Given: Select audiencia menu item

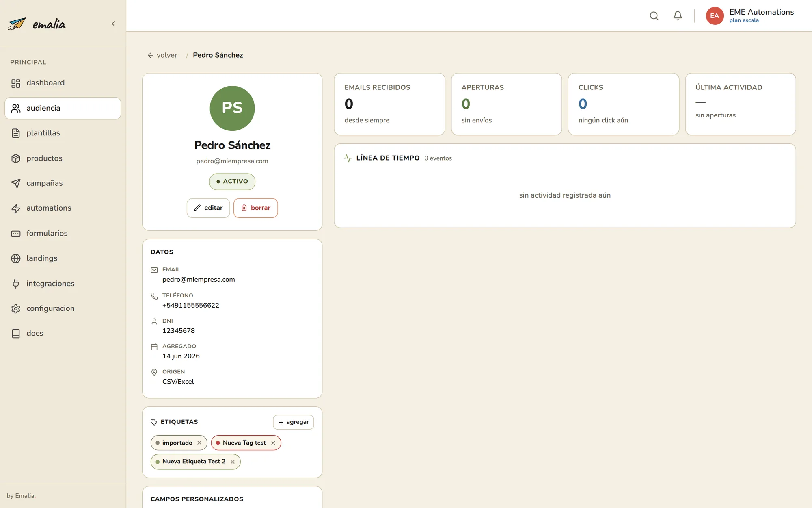Looking at the screenshot, I should click(63, 108).
